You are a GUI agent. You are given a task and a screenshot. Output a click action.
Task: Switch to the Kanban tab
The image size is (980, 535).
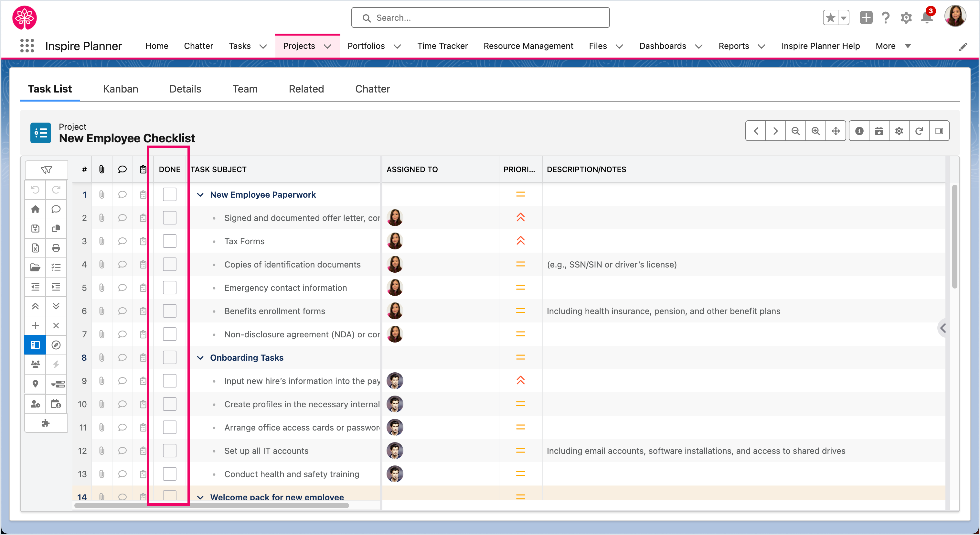point(121,89)
